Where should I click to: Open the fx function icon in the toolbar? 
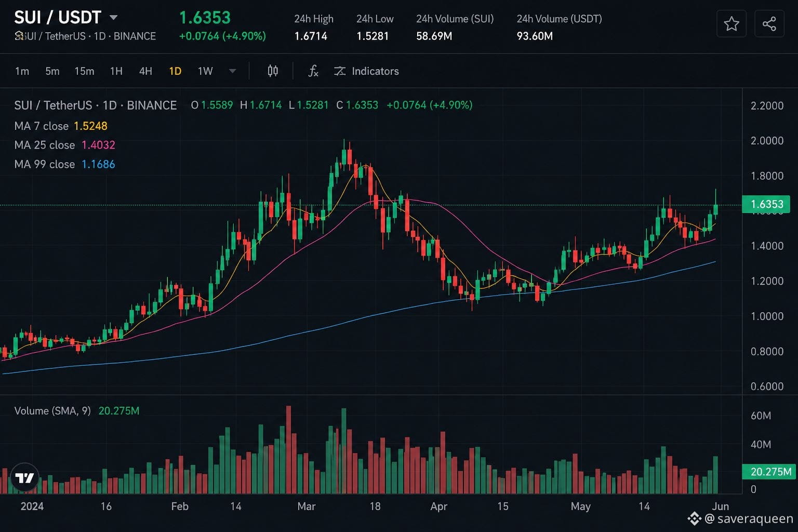tap(313, 71)
